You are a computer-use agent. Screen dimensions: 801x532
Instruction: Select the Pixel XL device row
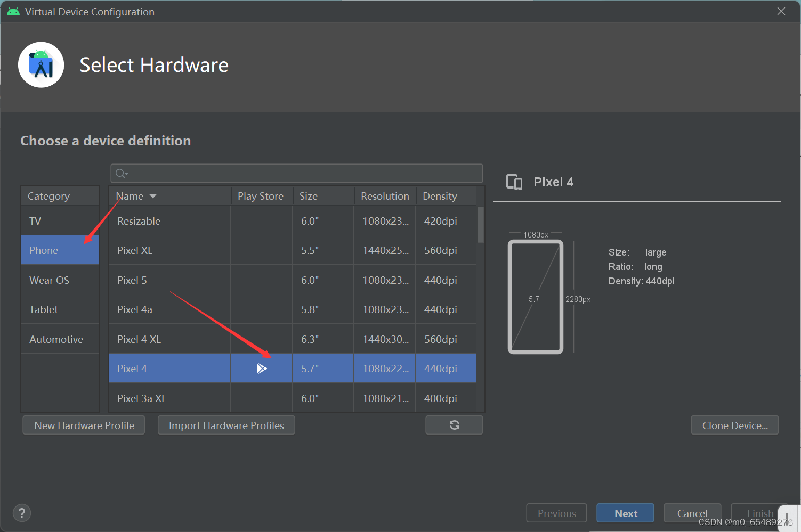coord(292,250)
